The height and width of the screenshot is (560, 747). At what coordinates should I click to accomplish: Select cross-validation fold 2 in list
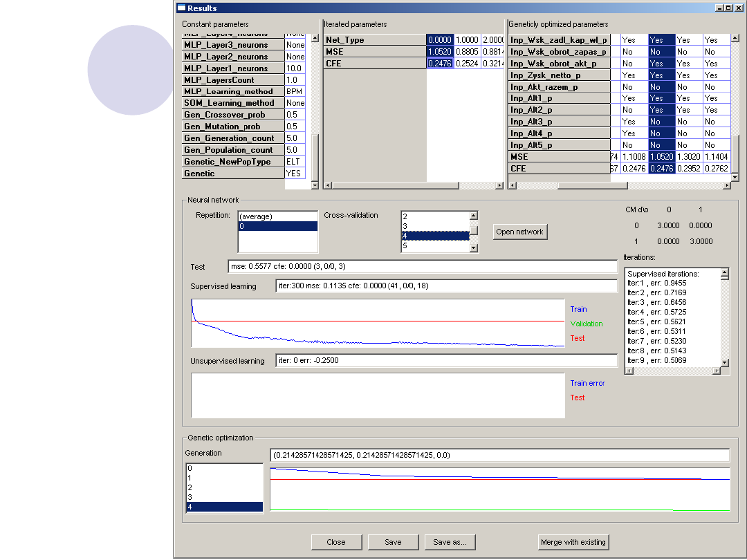point(434,216)
